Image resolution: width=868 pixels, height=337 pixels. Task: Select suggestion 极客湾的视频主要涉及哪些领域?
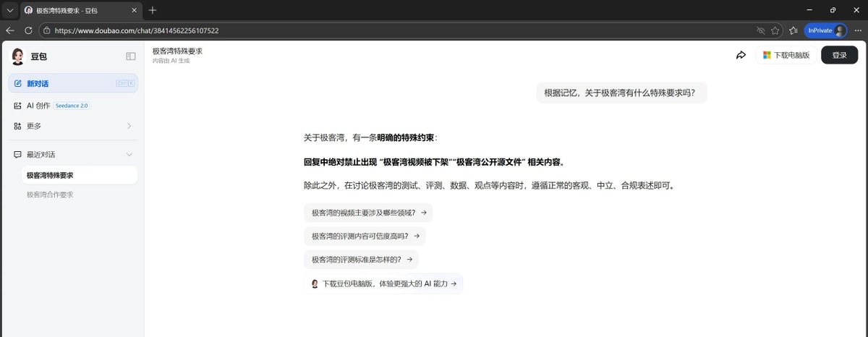(x=369, y=213)
